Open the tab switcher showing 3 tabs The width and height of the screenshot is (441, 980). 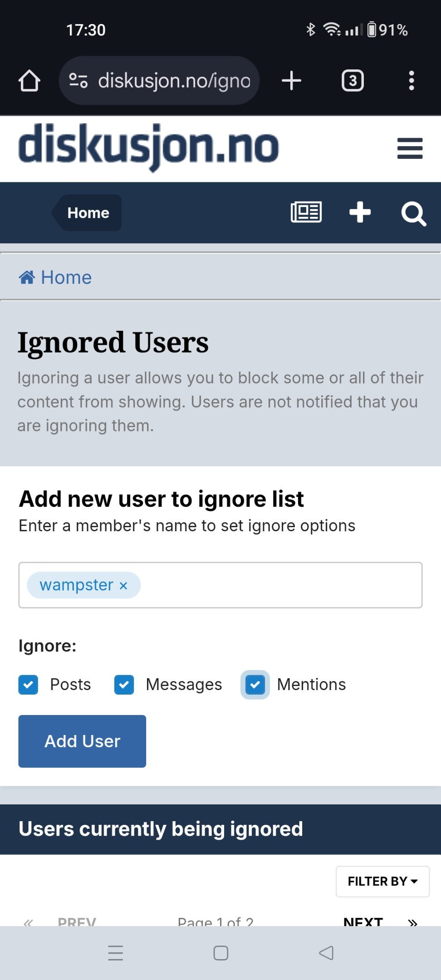pyautogui.click(x=353, y=81)
